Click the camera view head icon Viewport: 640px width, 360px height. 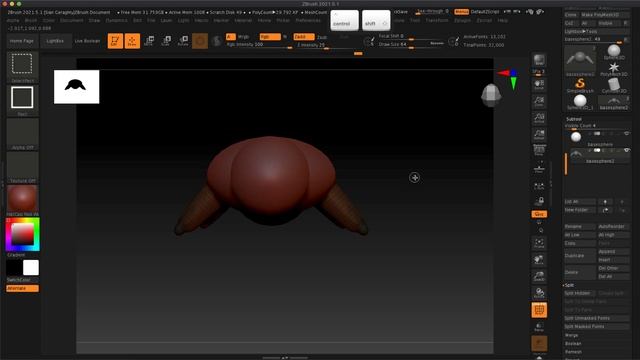(491, 95)
